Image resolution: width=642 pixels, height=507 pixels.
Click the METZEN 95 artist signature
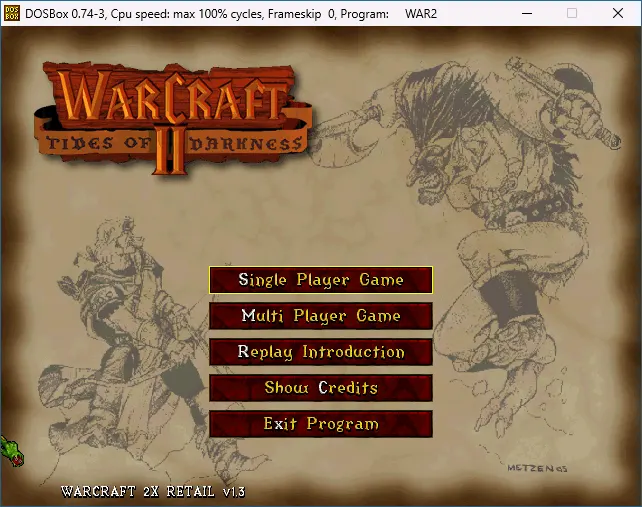click(537, 468)
